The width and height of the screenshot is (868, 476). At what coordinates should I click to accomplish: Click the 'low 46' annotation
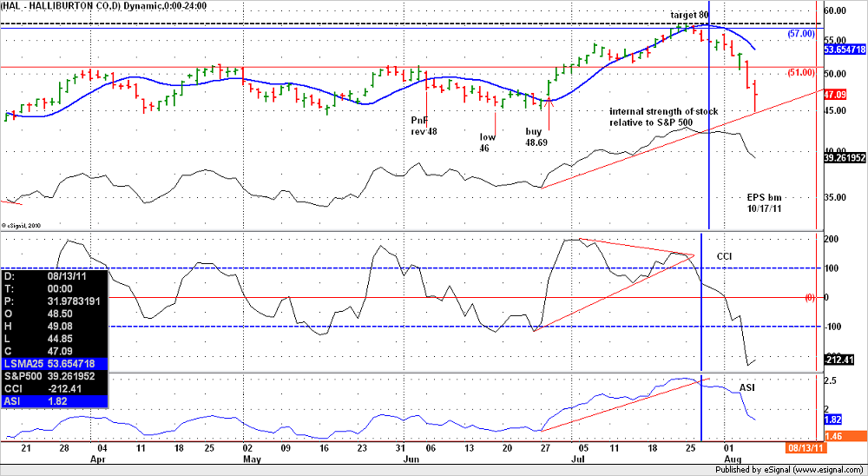tap(488, 142)
